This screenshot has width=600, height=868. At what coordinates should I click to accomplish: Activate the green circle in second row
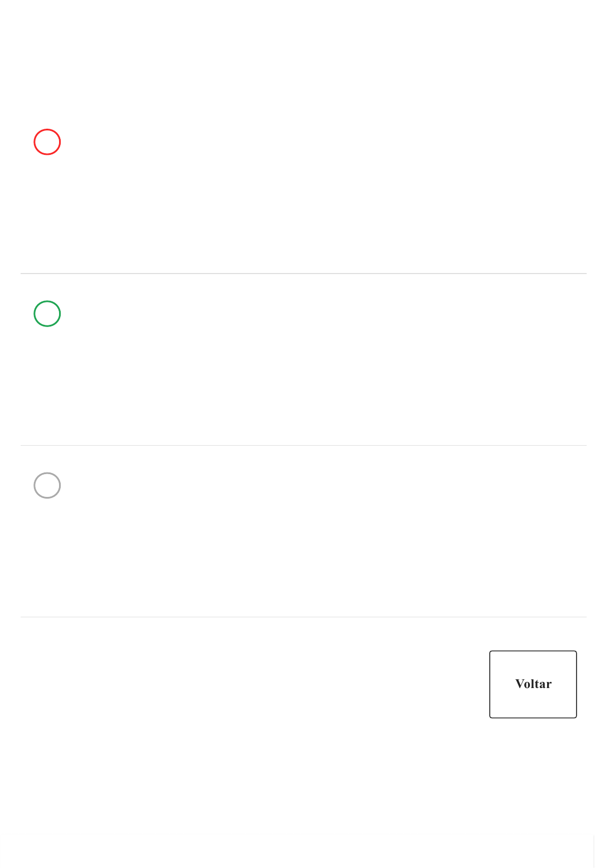47,314
